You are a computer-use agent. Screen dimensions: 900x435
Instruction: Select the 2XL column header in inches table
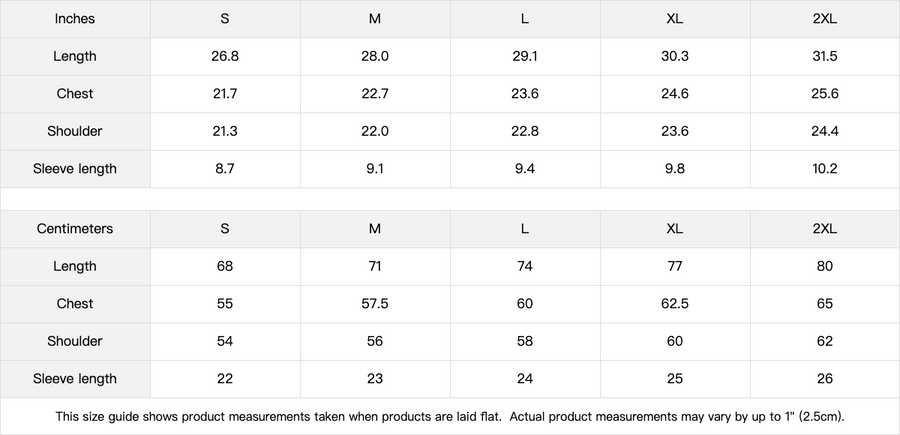(x=825, y=19)
